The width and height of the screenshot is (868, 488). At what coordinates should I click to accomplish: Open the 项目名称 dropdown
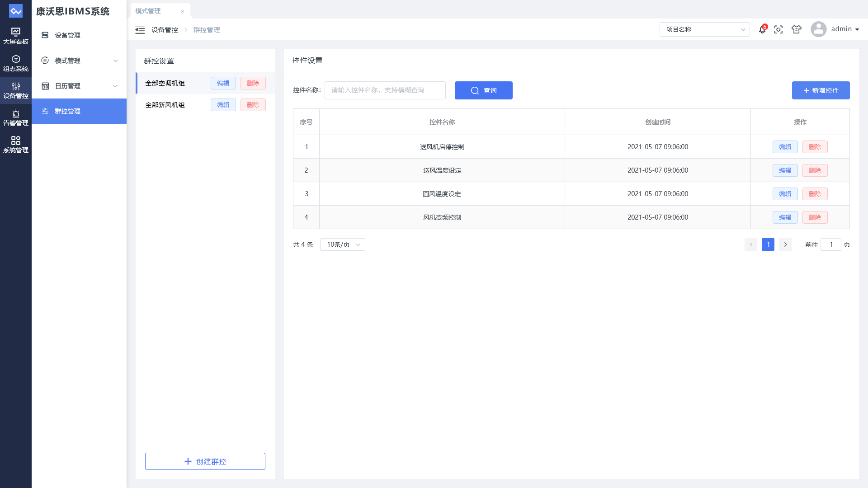(704, 29)
